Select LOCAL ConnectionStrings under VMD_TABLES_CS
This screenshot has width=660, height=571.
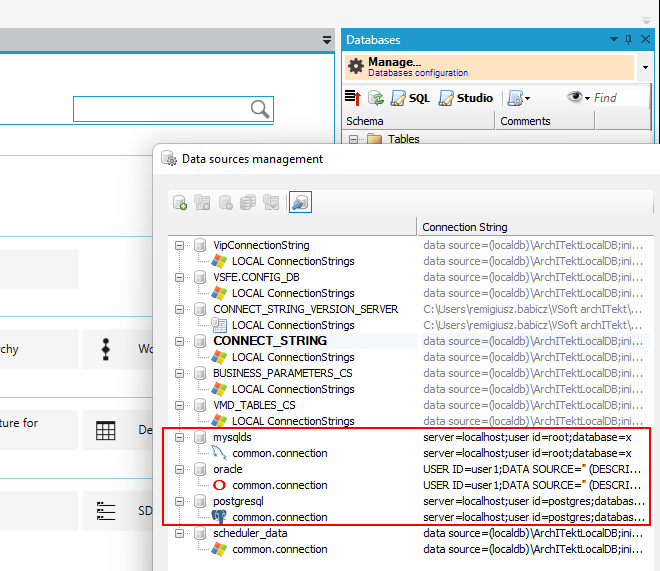293,421
